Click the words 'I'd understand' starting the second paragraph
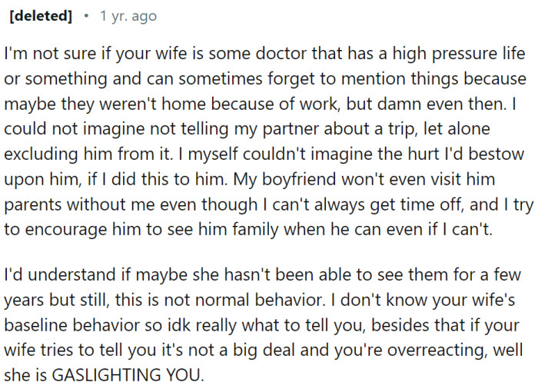538x392 pixels. [55, 272]
